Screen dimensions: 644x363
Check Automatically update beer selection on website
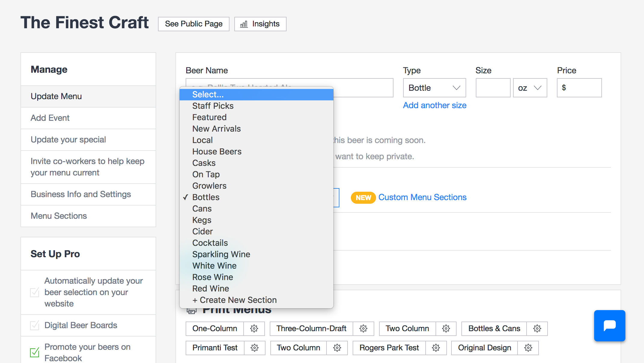(35, 292)
